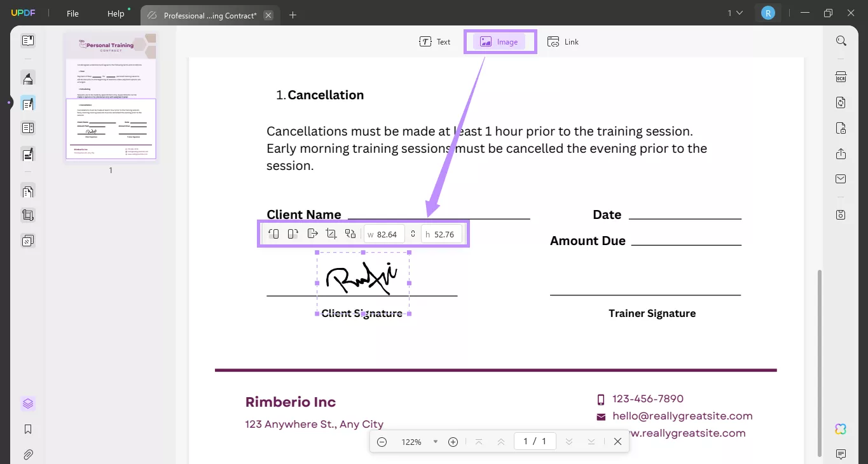
Task: Click hello@reallygreatsite.com text
Action: click(x=682, y=416)
